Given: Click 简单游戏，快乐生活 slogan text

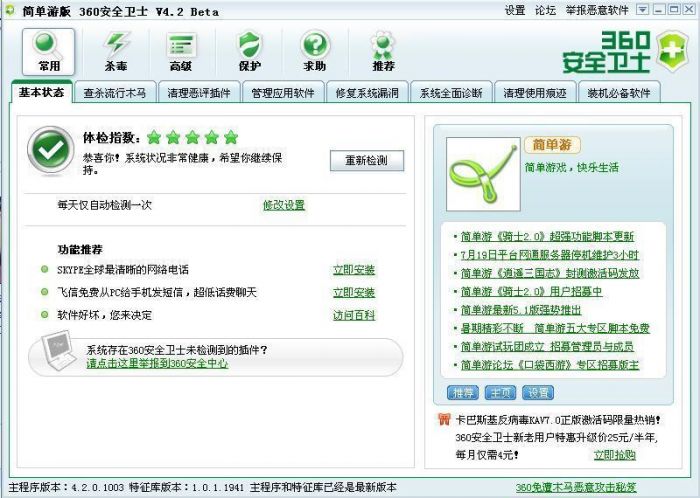Looking at the screenshot, I should 572,168.
